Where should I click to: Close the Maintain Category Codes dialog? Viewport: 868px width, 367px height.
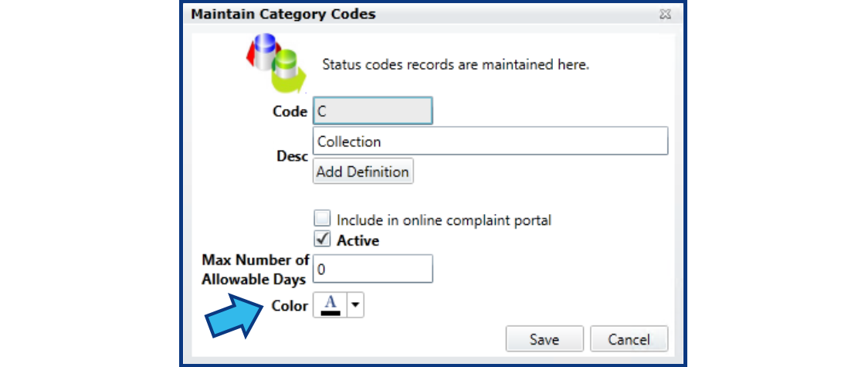(x=666, y=15)
